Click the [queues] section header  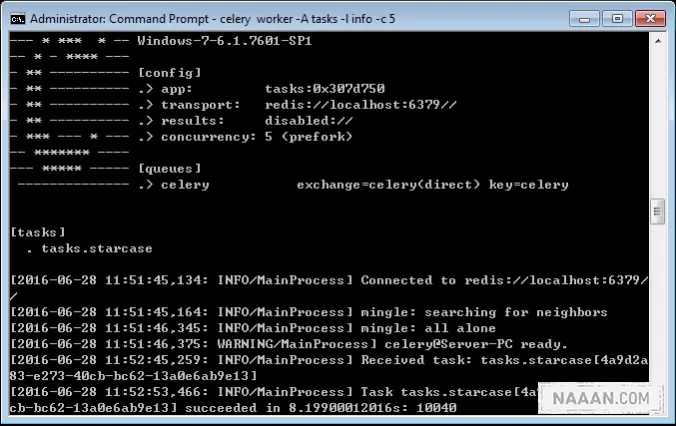(x=170, y=169)
